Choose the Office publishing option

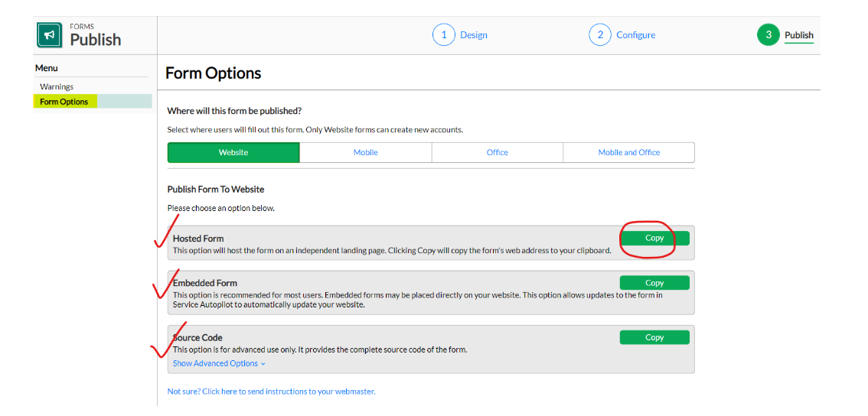(x=497, y=153)
